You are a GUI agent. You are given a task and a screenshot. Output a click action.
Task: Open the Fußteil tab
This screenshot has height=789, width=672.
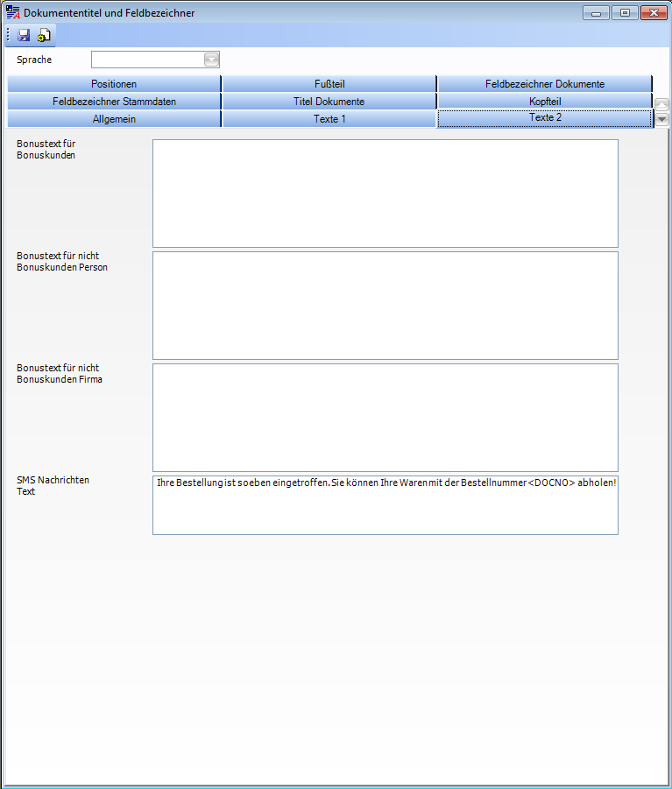point(329,84)
